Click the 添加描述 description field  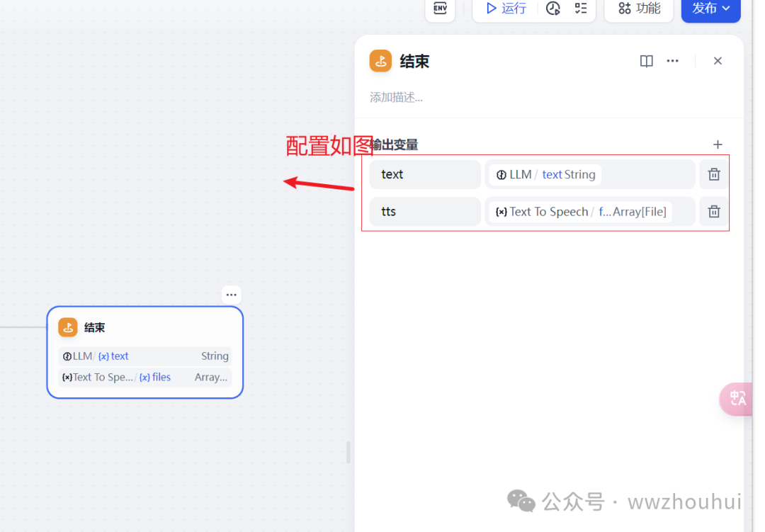496,97
